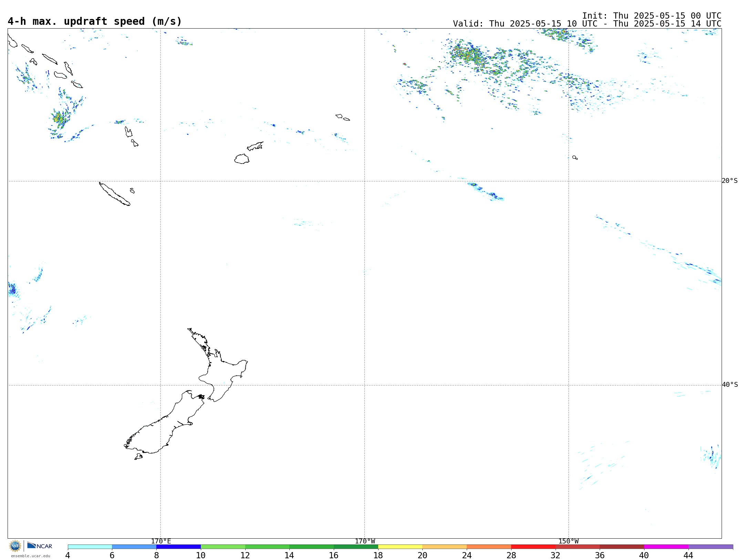Click the magenta 40–44 colorbar segment

coord(666,547)
